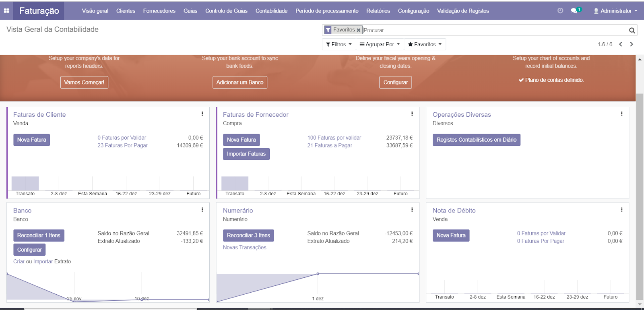Screen dimensions: 644x310
Task: Click the clock activities icon
Action: pos(560,11)
